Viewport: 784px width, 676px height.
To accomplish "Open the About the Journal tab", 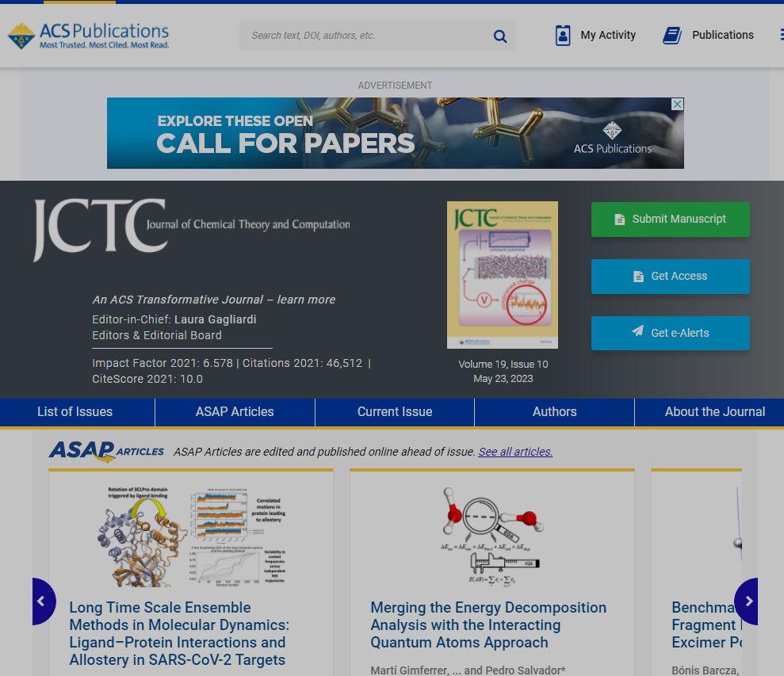I will [714, 411].
